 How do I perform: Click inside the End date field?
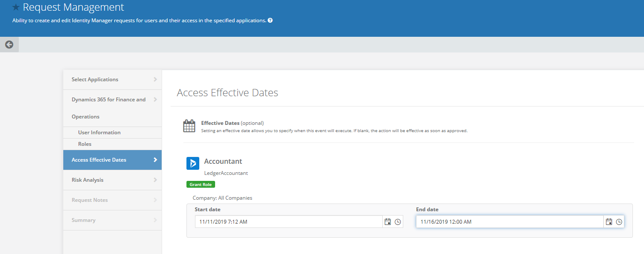(509, 222)
